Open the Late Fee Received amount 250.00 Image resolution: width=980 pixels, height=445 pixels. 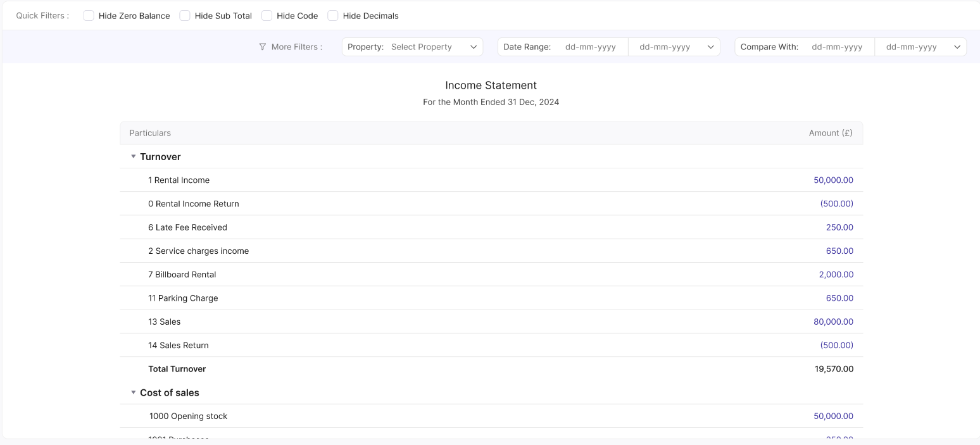[839, 227]
